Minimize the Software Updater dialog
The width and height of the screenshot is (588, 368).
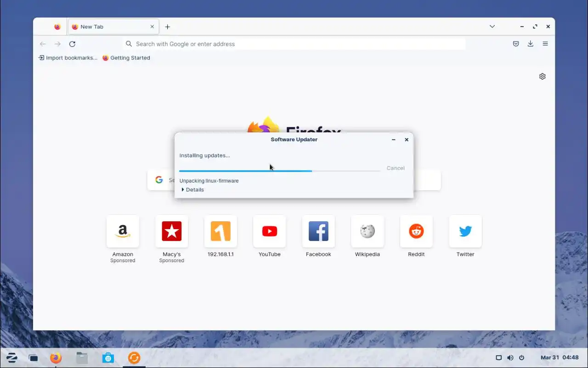[394, 139]
